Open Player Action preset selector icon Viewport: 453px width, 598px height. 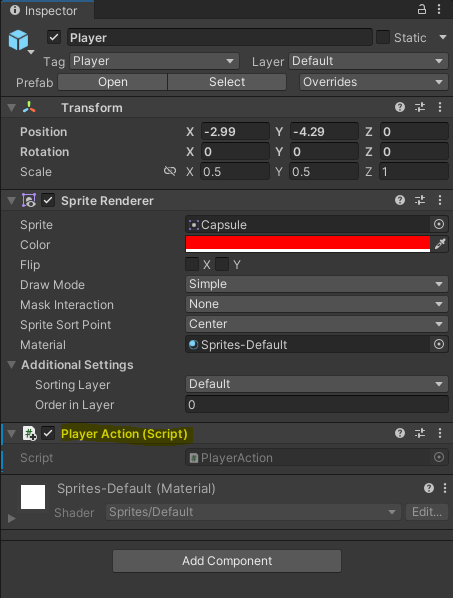point(420,433)
